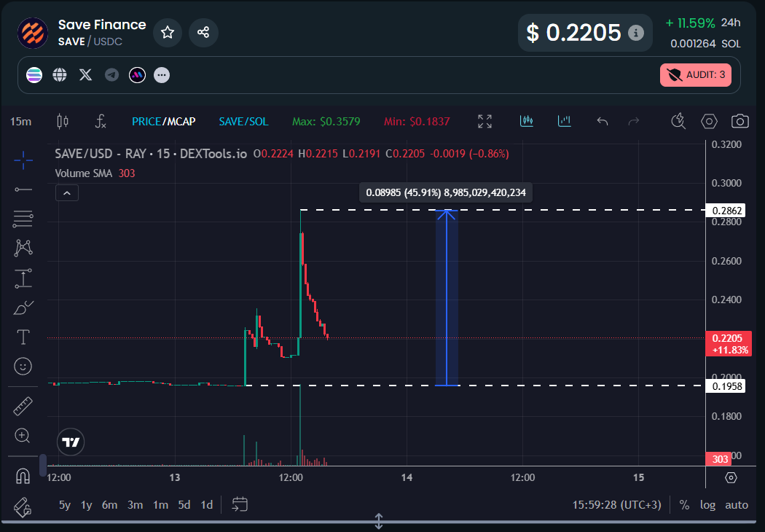This screenshot has width=765, height=532.
Task: Open the indicators fx menu
Action: 101,122
